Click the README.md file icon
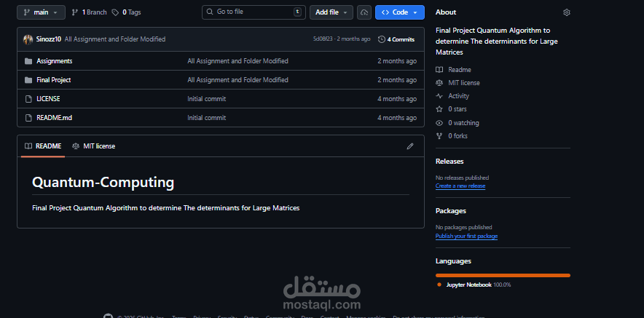This screenshot has width=644, height=318. [28, 118]
